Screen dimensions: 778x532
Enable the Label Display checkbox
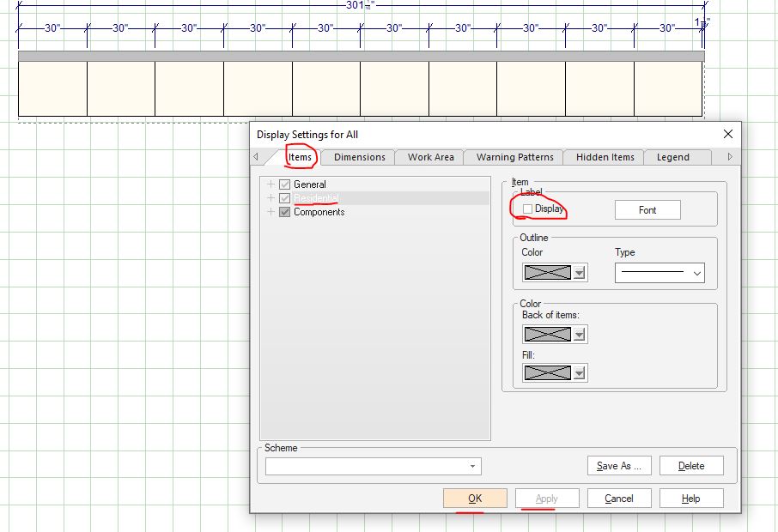527,209
